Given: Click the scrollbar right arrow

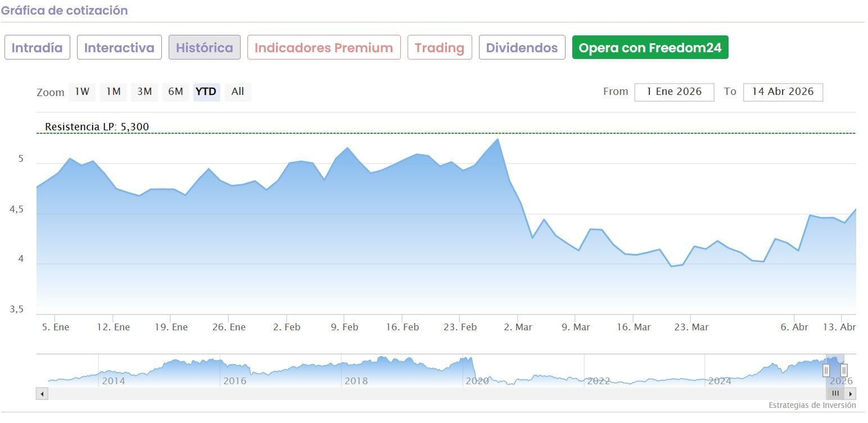Looking at the screenshot, I should pos(851,394).
